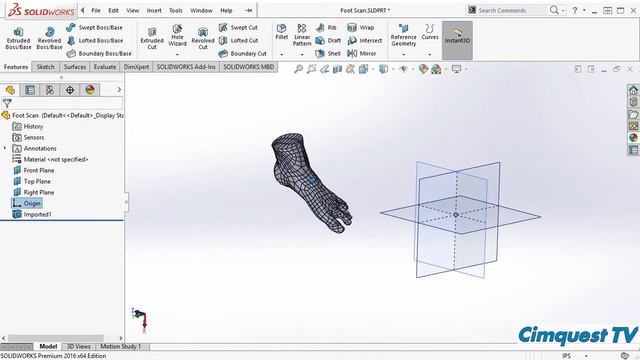
Task: Select the Linear Pattern tool
Action: point(302,35)
